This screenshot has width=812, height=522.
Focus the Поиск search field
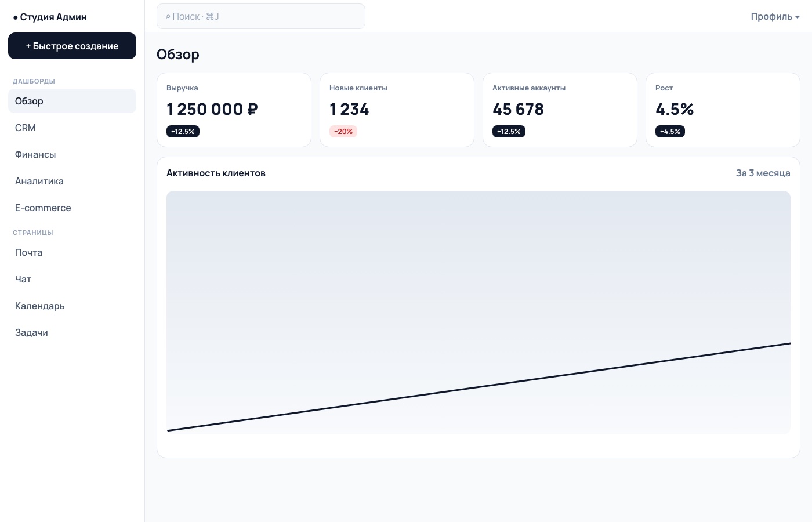tap(261, 16)
